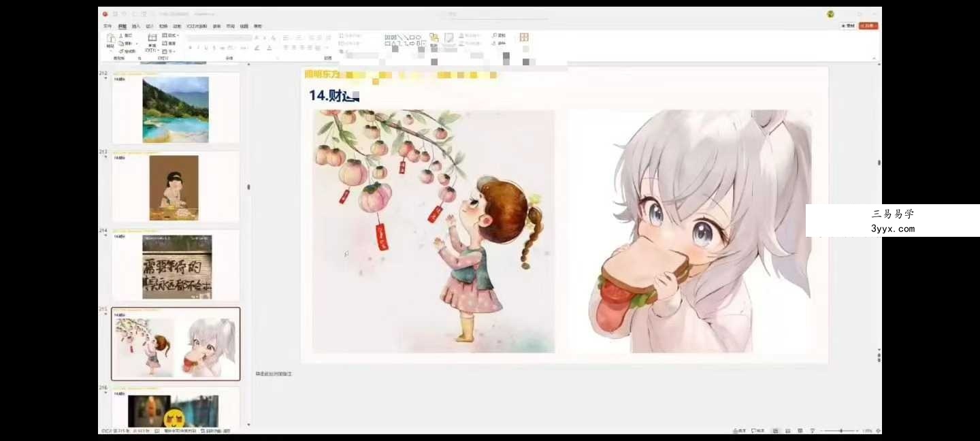Click the notes placeholder below slide
The height and width of the screenshot is (441, 980).
coord(274,374)
